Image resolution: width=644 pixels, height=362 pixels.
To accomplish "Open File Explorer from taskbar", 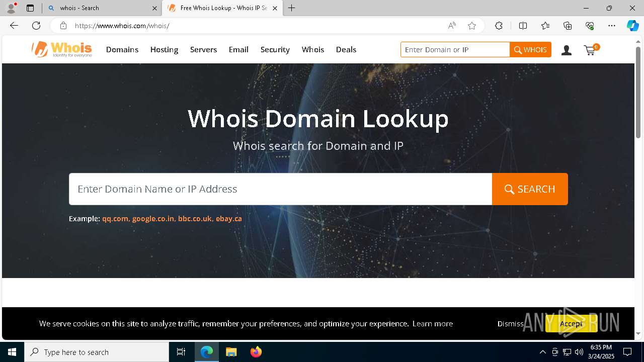I will pyautogui.click(x=231, y=352).
